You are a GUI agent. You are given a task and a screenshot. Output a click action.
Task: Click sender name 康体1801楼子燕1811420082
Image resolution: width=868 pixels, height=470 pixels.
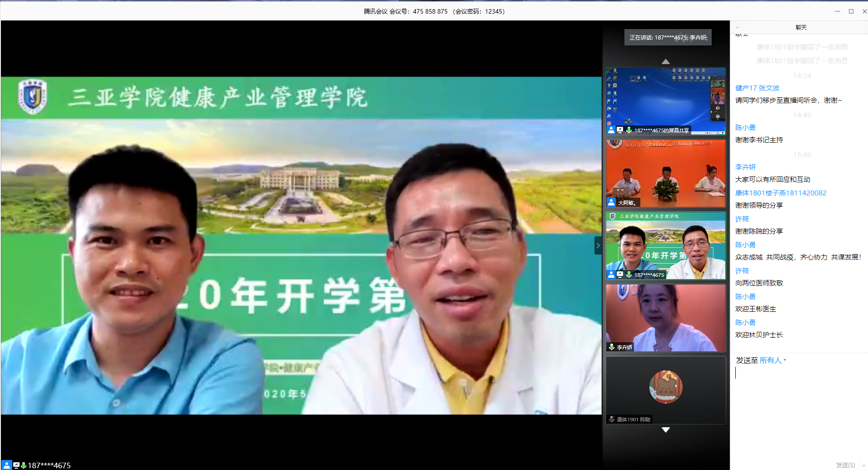[781, 193]
